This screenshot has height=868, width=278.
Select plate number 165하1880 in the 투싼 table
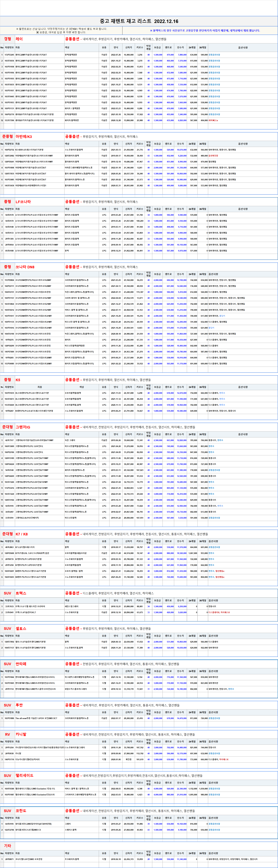9,718
